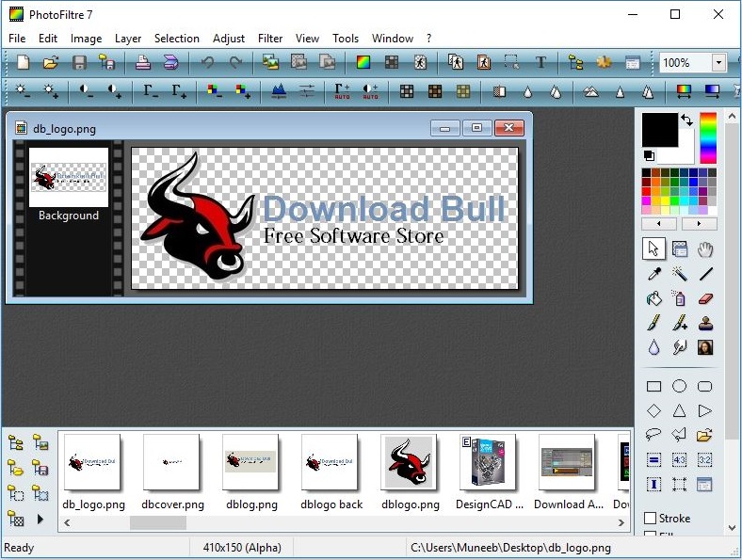Screen dimensions: 742x560
Task: Click the Save floppy disk icon
Action: coord(79,62)
